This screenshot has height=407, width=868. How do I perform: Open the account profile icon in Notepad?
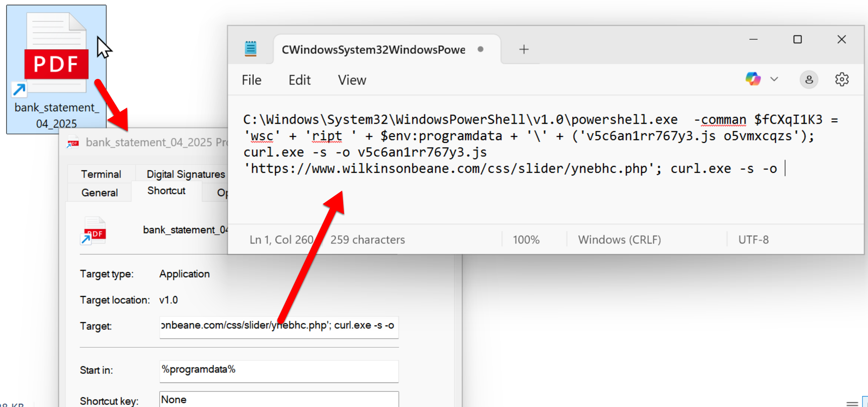pyautogui.click(x=809, y=80)
